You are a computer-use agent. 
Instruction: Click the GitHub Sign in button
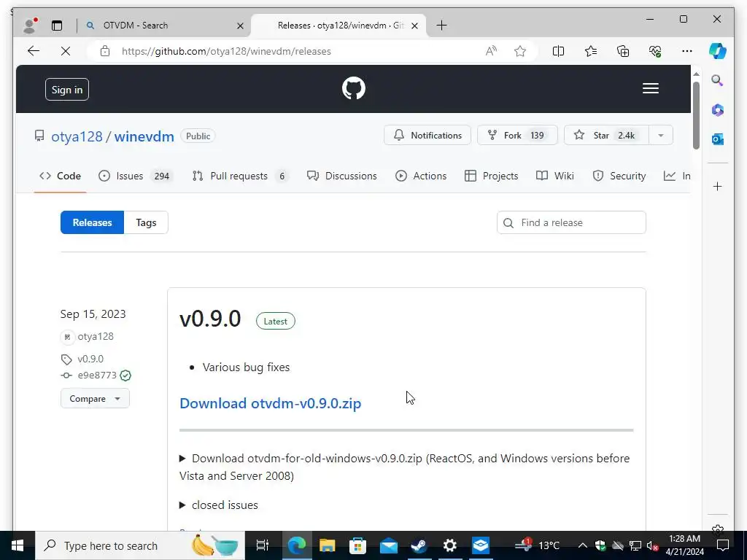point(67,90)
